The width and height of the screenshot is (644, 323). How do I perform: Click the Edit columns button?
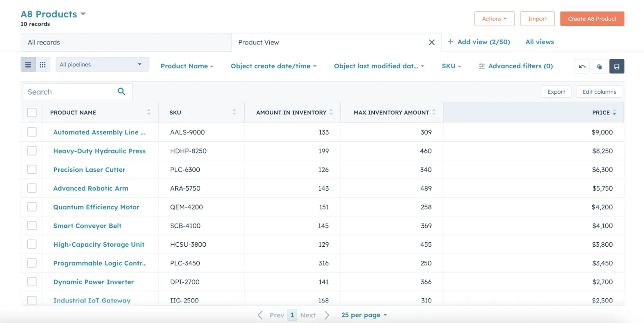click(x=599, y=92)
